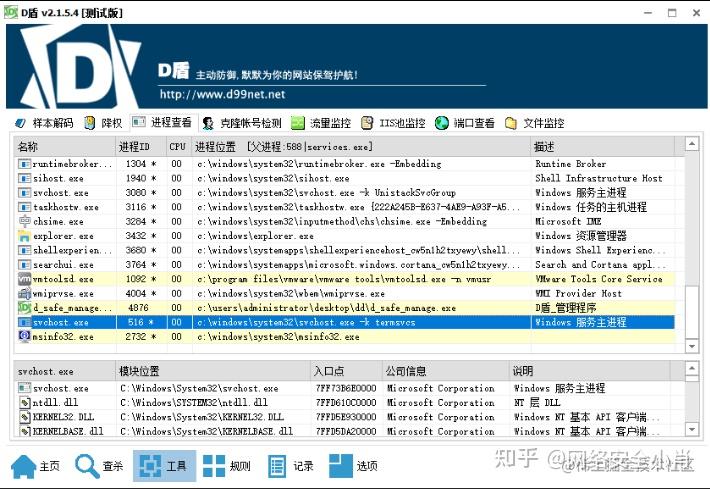Image resolution: width=710 pixels, height=489 pixels.
Task: Open the 样本解码 tool
Action: point(44,123)
